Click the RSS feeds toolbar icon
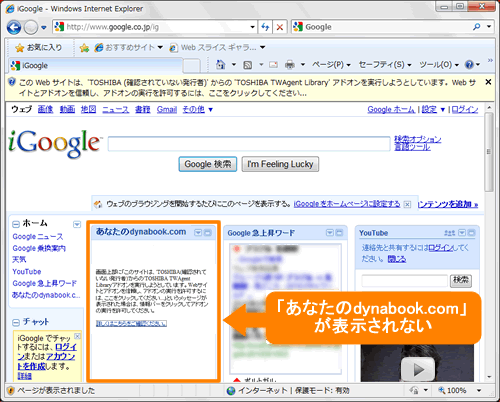 coord(248,65)
